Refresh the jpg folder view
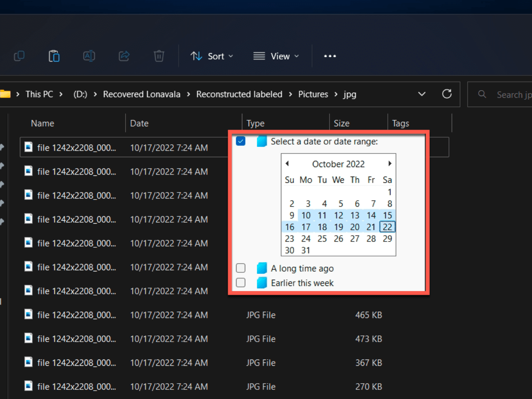This screenshot has height=399, width=532. click(447, 94)
